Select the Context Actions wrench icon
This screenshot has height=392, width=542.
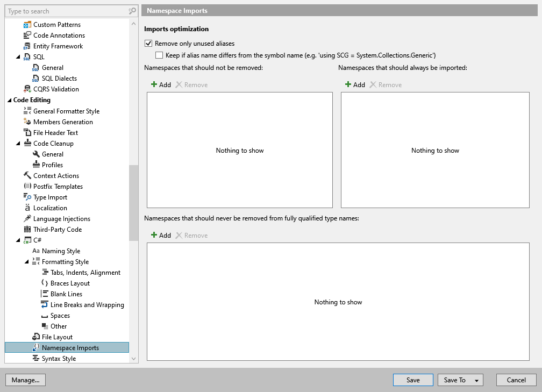pos(26,175)
